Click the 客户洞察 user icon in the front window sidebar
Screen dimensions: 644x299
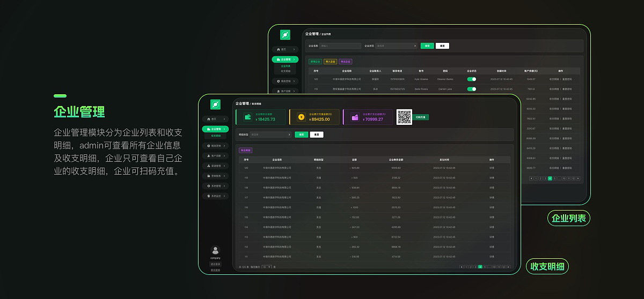(x=208, y=155)
